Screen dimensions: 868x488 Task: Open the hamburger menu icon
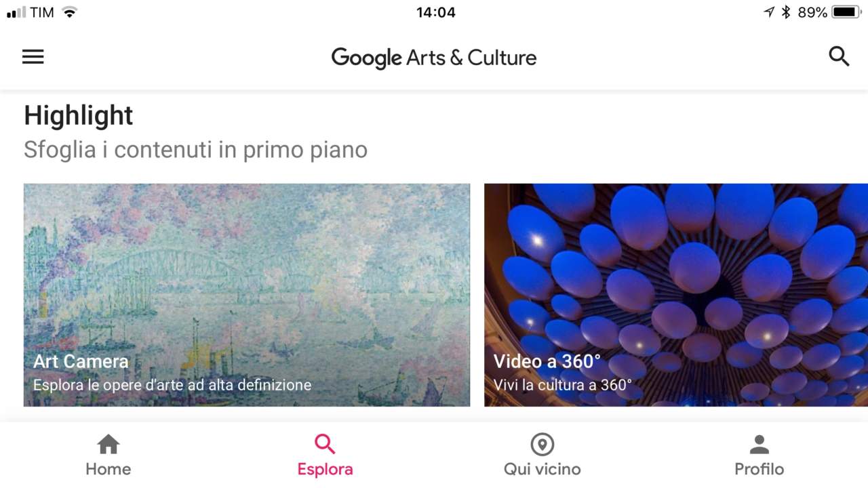(33, 57)
